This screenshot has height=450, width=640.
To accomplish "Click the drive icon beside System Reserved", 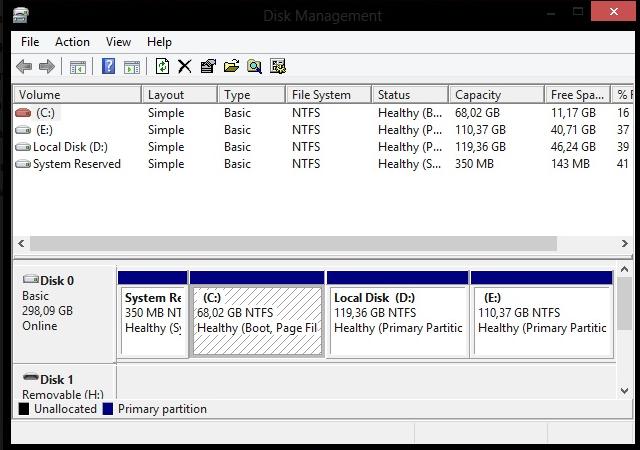I will tap(23, 164).
